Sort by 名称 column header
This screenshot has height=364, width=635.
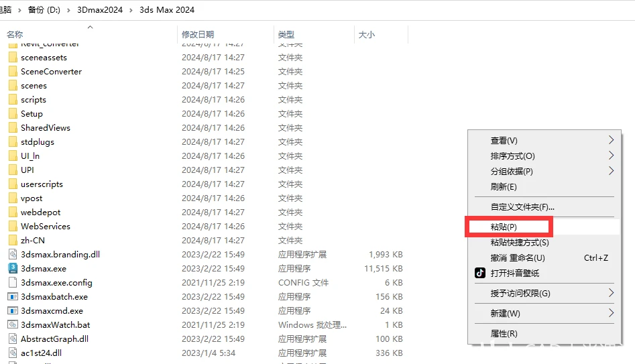click(x=15, y=35)
